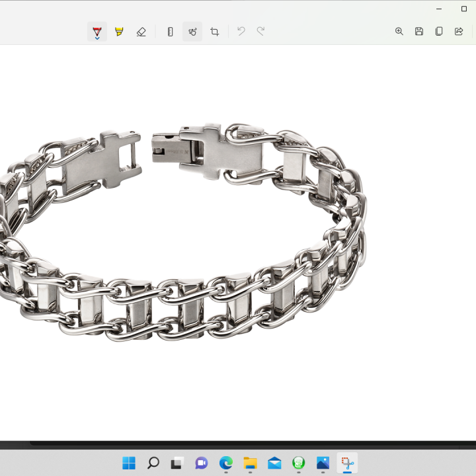Open File Explorer from taskbar
This screenshot has height=476, width=476.
tap(250, 463)
